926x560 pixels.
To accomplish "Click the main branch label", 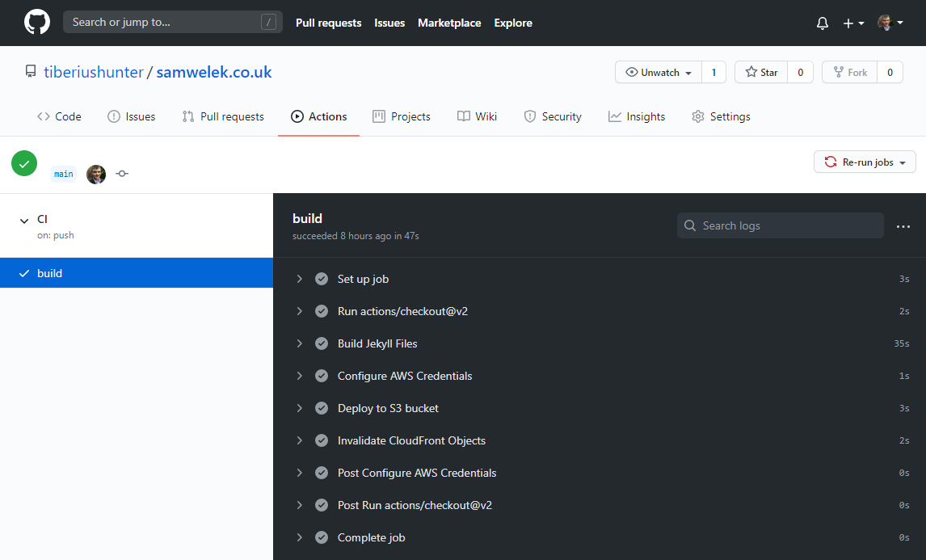I will pos(63,174).
